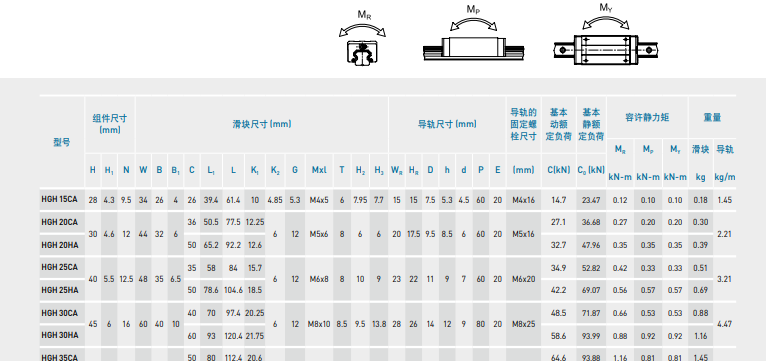The height and width of the screenshot is (361, 766).
Task: Click the 23.47 static load value
Action: tap(591, 200)
